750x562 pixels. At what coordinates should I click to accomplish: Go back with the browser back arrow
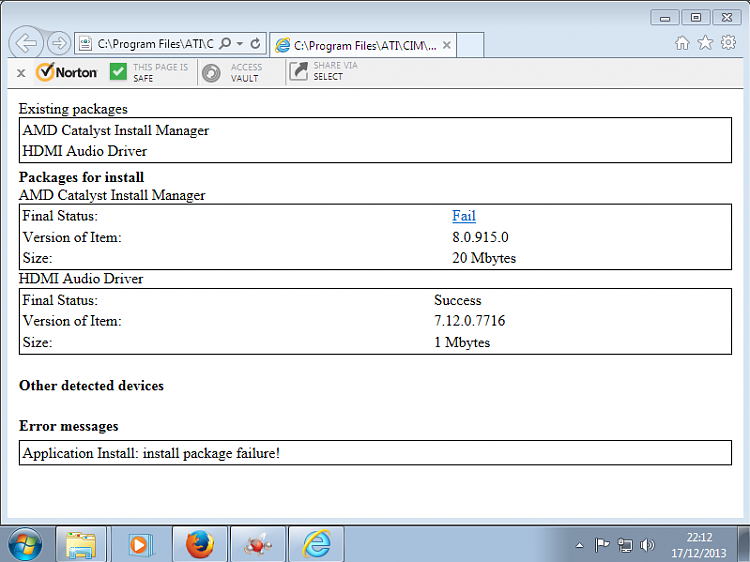click(x=26, y=43)
